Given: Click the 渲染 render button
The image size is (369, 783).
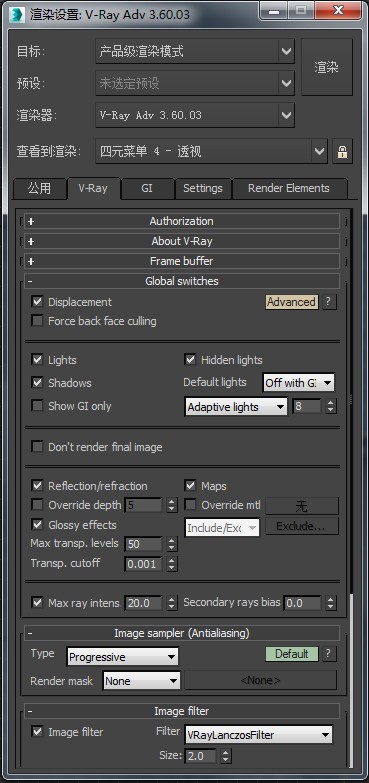Looking at the screenshot, I should point(327,67).
